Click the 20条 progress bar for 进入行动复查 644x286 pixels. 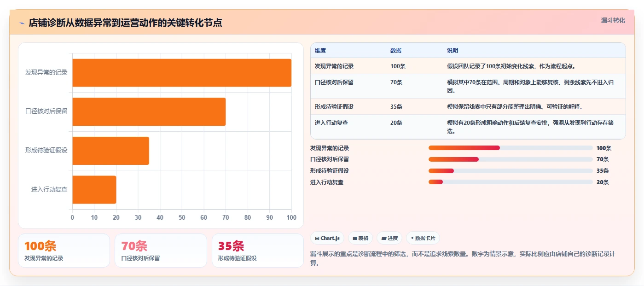[511, 182]
